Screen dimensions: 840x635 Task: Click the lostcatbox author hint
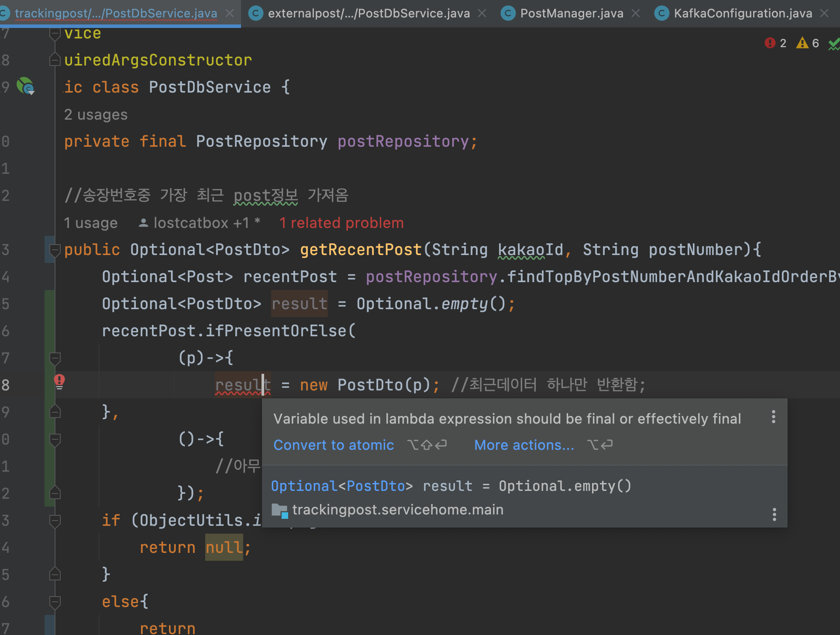199,223
